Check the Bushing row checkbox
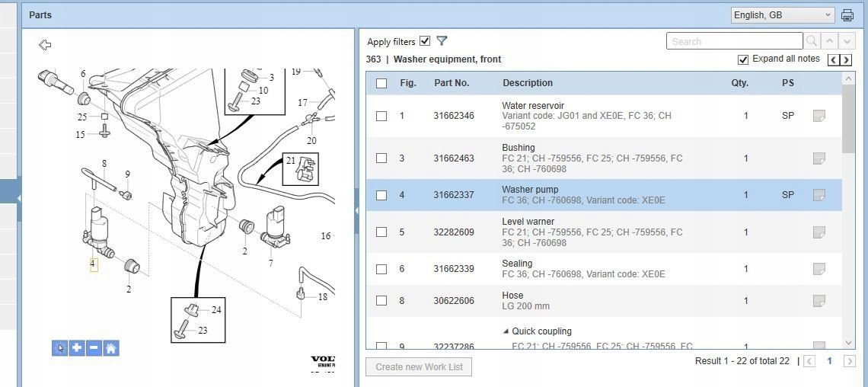This screenshot has height=387, width=868. (x=381, y=158)
